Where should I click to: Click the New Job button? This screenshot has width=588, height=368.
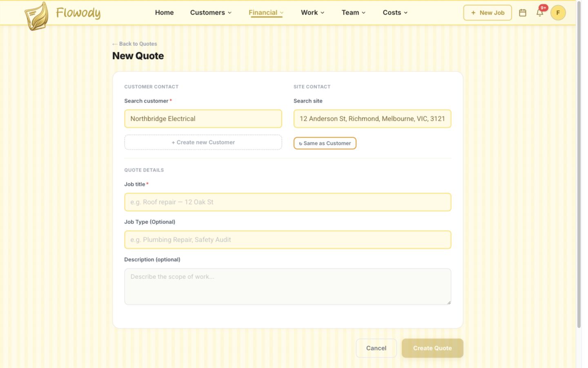(x=488, y=13)
